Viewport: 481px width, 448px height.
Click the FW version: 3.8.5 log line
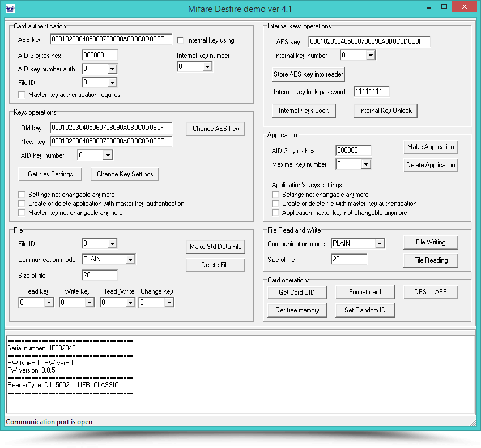pos(31,370)
